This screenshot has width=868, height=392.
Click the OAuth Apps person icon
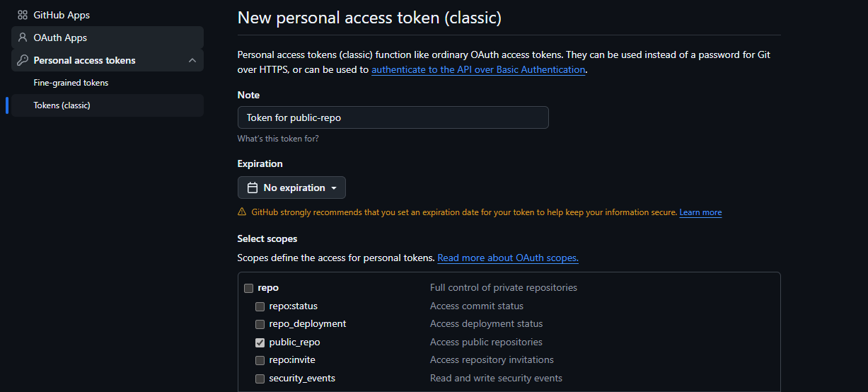23,38
